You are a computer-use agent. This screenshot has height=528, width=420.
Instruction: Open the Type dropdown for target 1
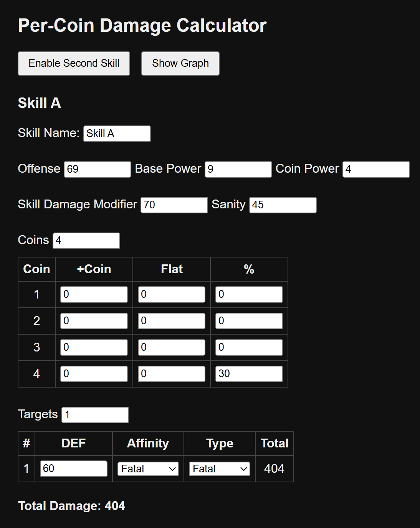click(x=220, y=469)
